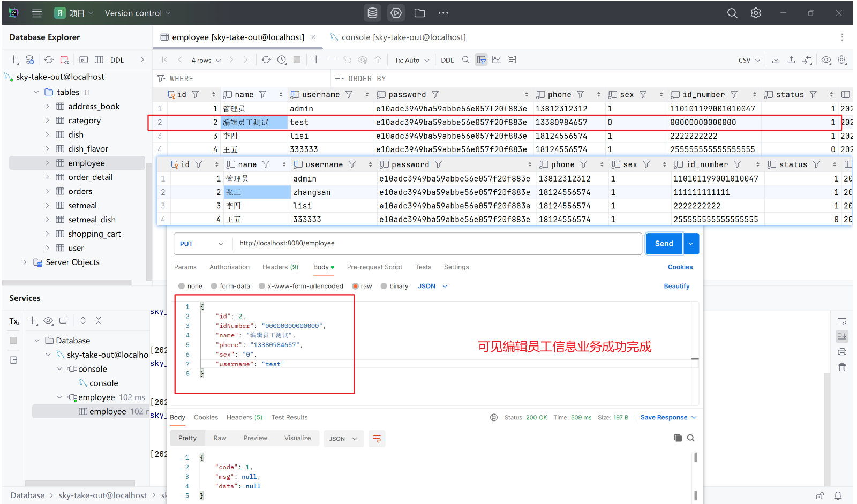
Task: Click the table toolbar search icon
Action: [465, 59]
